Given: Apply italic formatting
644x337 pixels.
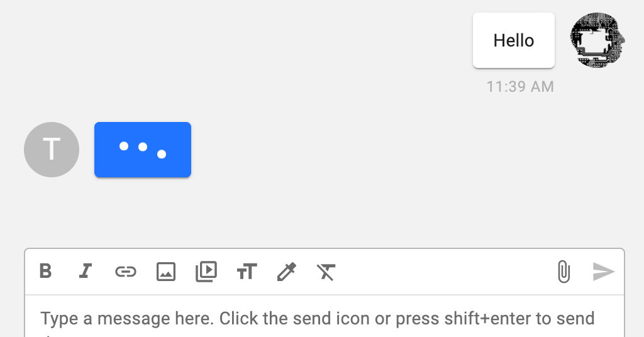Looking at the screenshot, I should tap(86, 272).
